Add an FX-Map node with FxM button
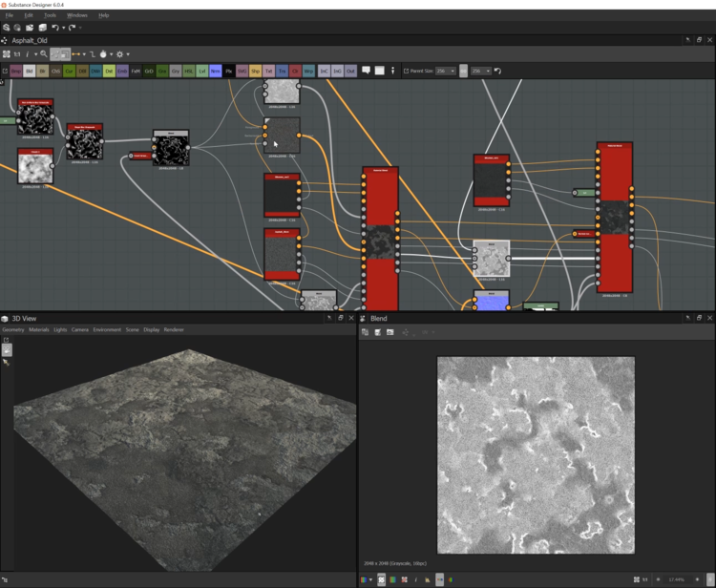Screen dimensions: 716x588 [136, 72]
